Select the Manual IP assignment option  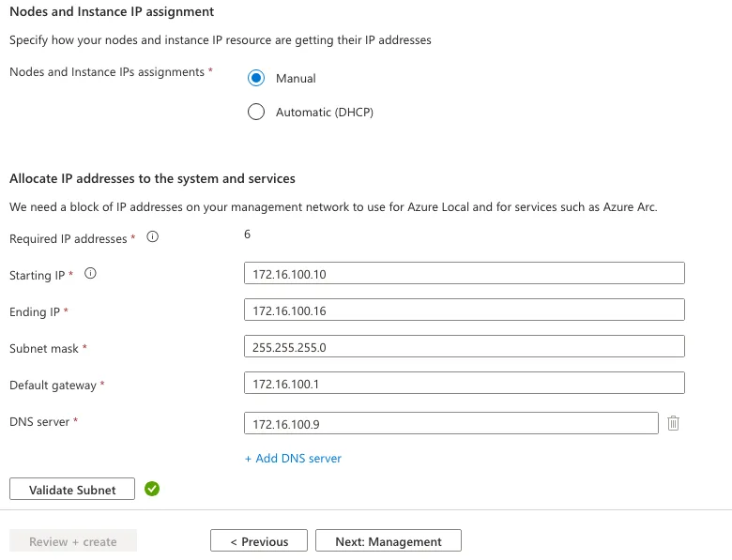(x=256, y=79)
